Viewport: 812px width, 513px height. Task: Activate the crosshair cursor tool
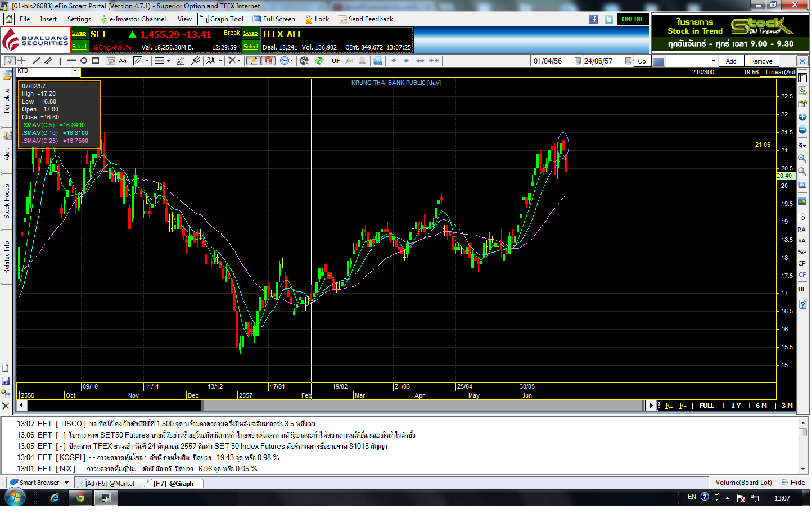pos(22,61)
